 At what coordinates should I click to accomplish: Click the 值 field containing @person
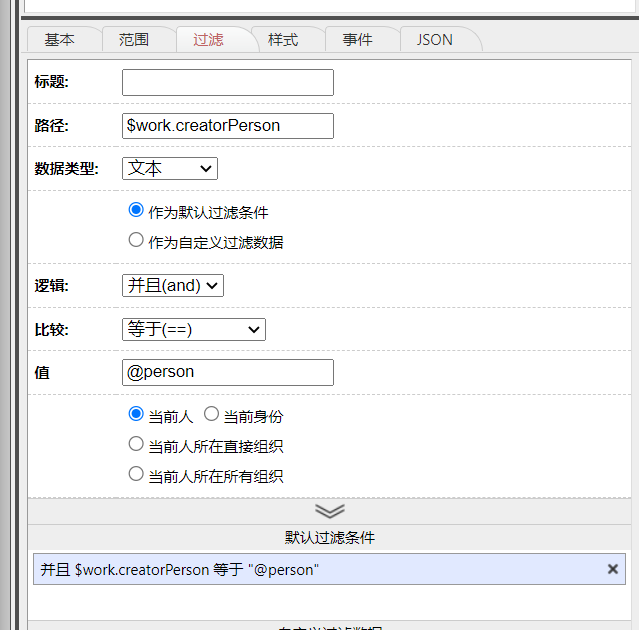coord(228,372)
